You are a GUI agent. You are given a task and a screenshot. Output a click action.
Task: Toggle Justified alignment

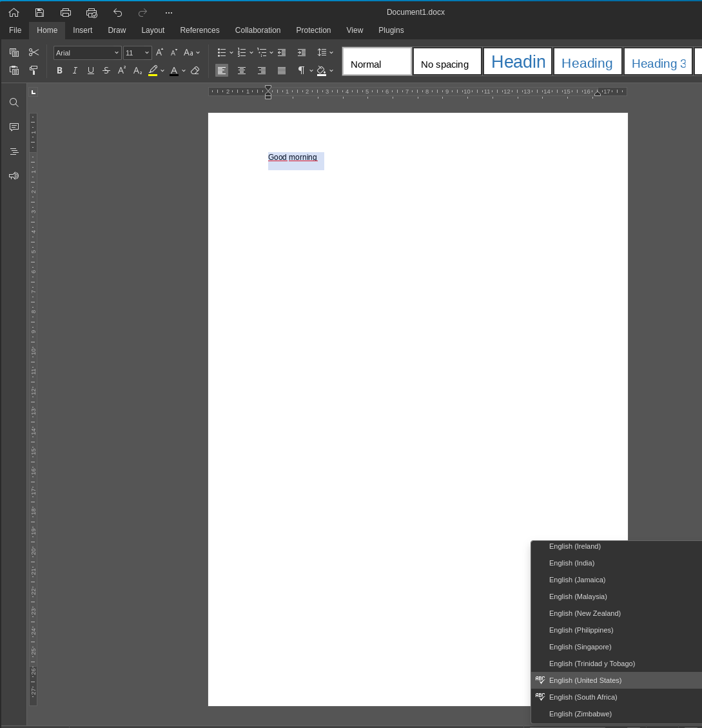281,70
